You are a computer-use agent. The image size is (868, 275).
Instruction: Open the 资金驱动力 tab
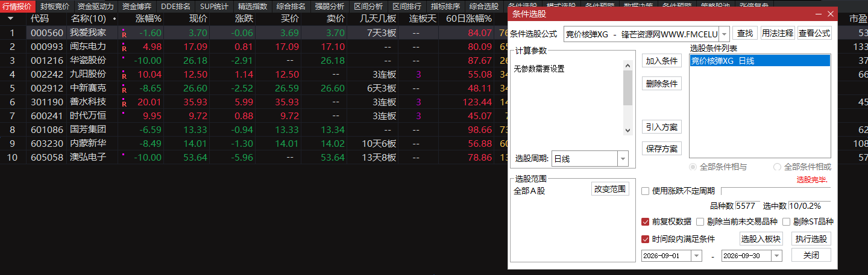point(96,7)
